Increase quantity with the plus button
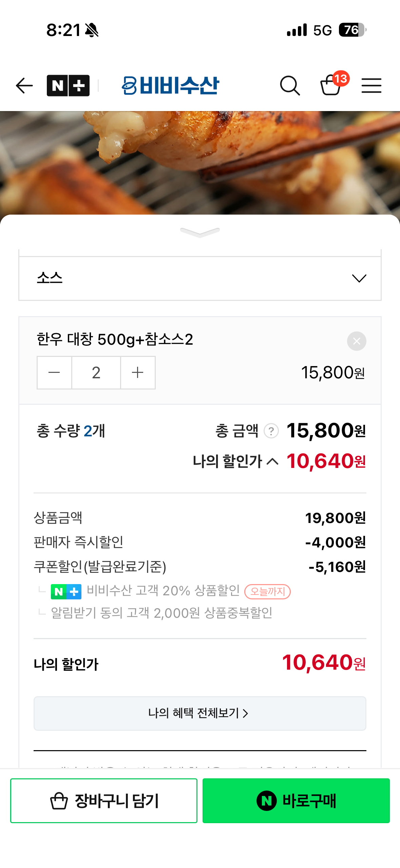400x868 pixels. coord(138,373)
